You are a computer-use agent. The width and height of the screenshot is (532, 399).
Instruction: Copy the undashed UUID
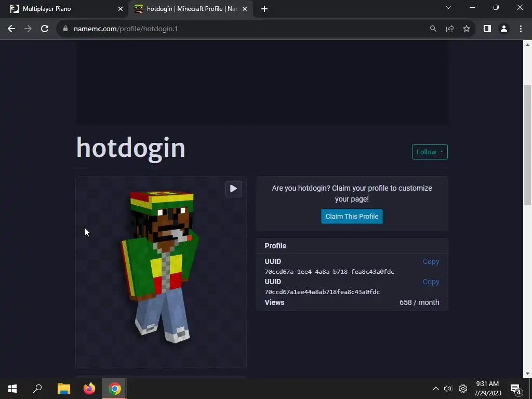(431, 282)
